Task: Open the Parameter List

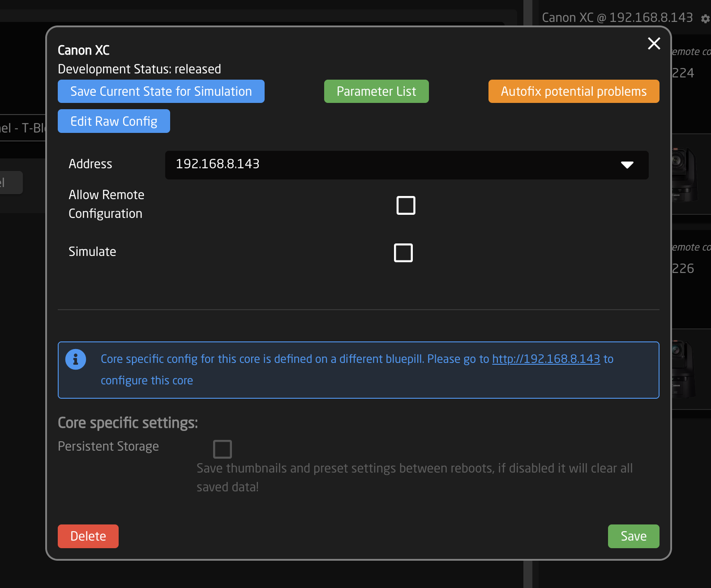Action: point(376,91)
